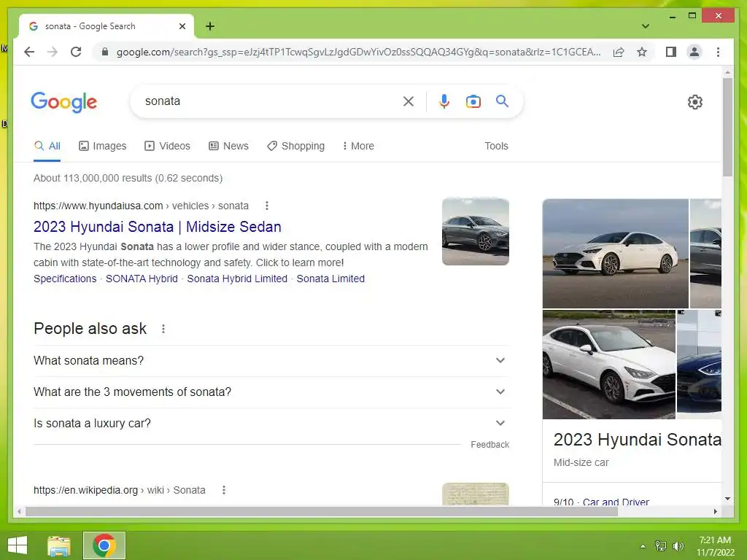
Task: Open the white Sonata parking lot photo
Action: [609, 365]
